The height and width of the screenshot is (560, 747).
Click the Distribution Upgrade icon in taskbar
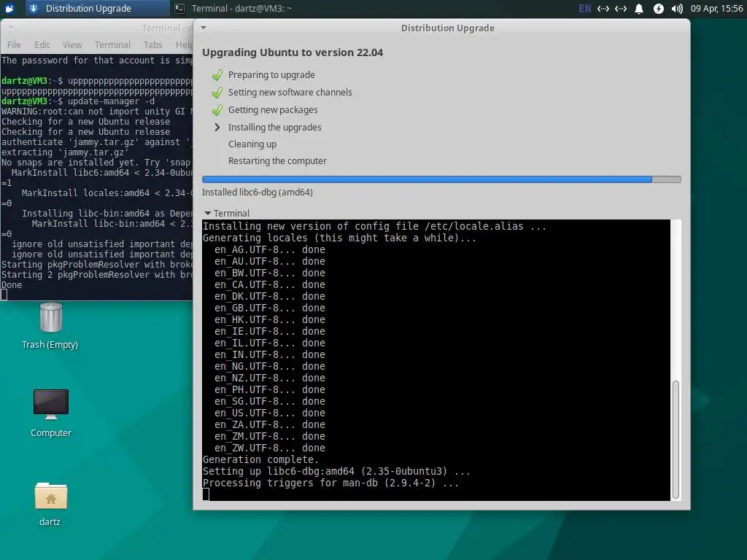pos(34,8)
